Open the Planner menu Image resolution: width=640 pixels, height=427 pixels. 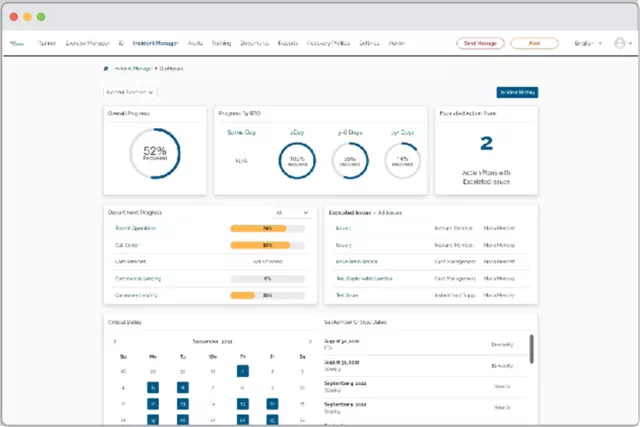tap(46, 43)
